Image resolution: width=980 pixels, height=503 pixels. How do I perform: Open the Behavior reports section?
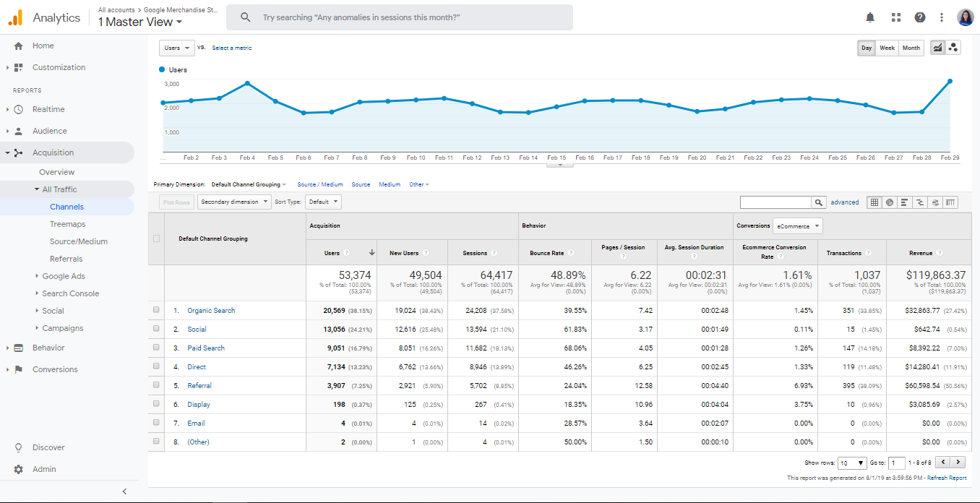click(48, 348)
